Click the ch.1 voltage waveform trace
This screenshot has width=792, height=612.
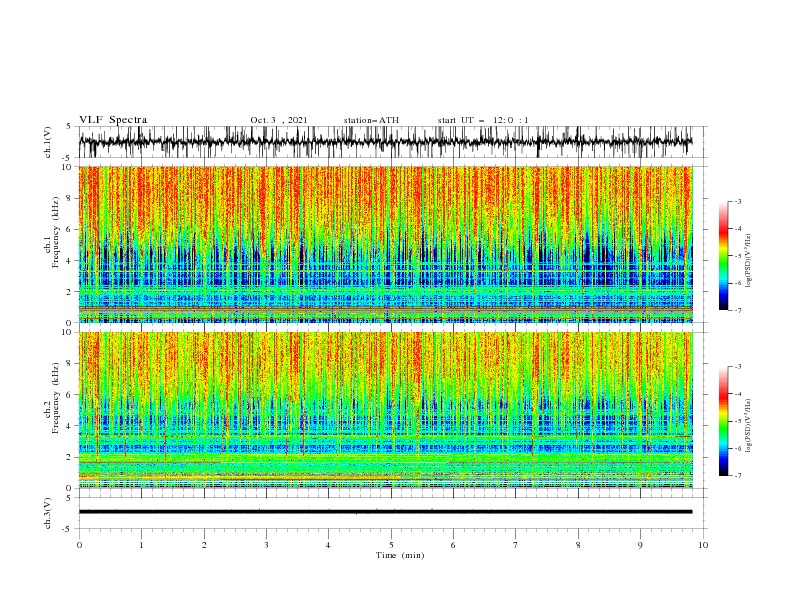coord(385,142)
